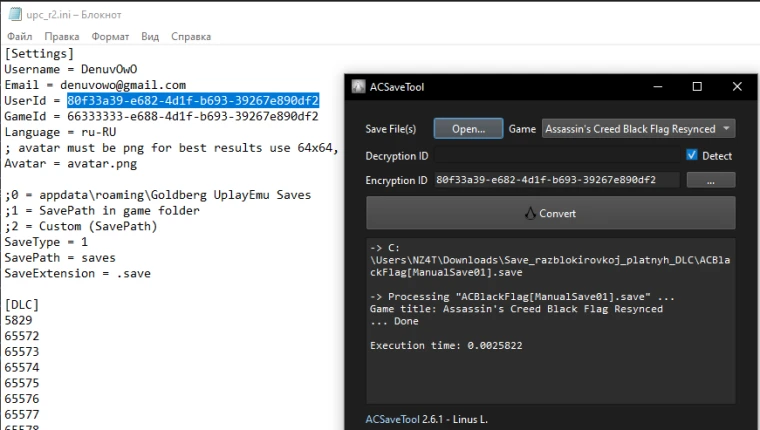Open the Файл menu

coord(20,36)
